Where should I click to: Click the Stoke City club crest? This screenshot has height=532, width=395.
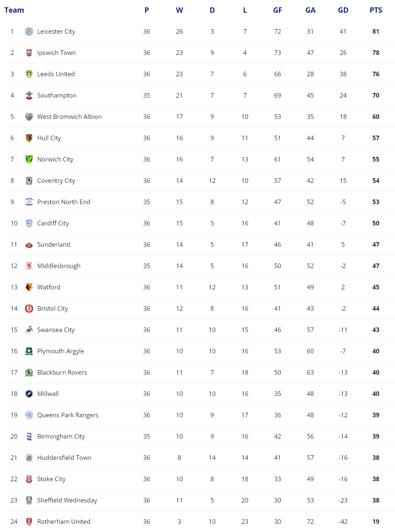point(29,479)
